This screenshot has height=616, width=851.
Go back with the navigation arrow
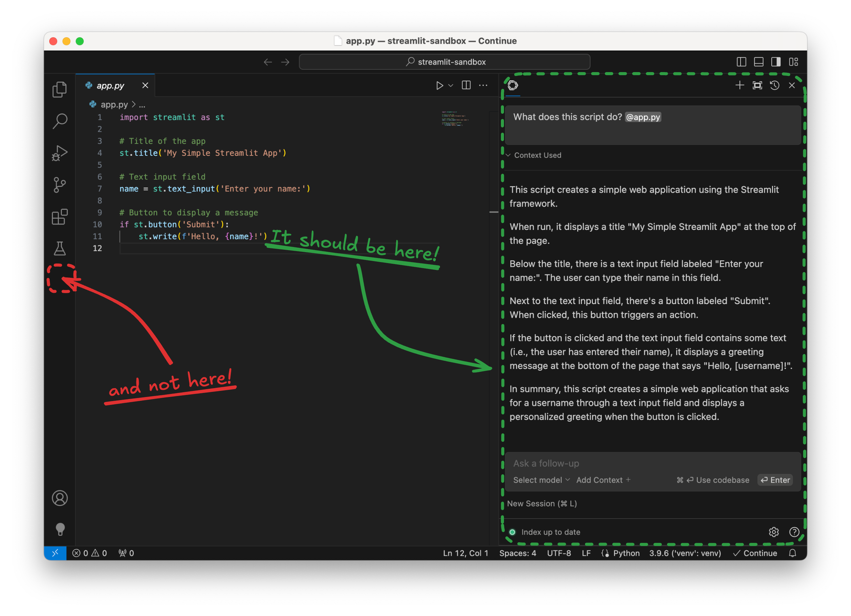tap(268, 62)
